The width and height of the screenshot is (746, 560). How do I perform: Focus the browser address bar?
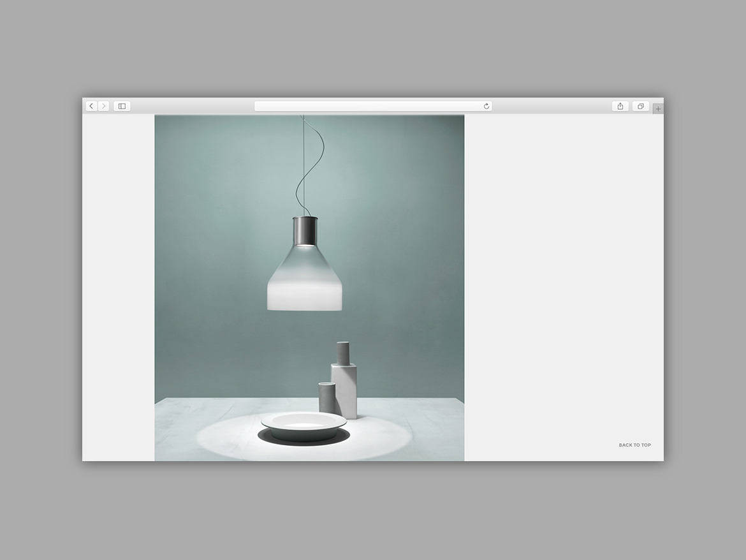click(373, 106)
